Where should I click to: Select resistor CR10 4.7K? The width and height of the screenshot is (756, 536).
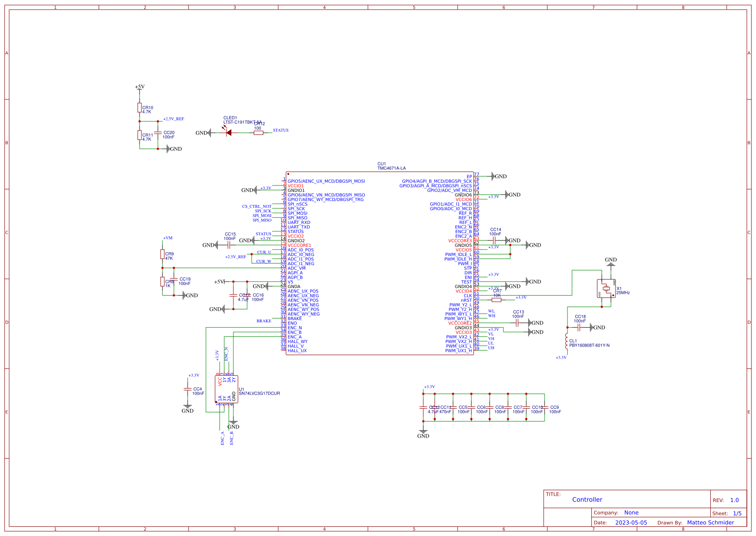[140, 107]
